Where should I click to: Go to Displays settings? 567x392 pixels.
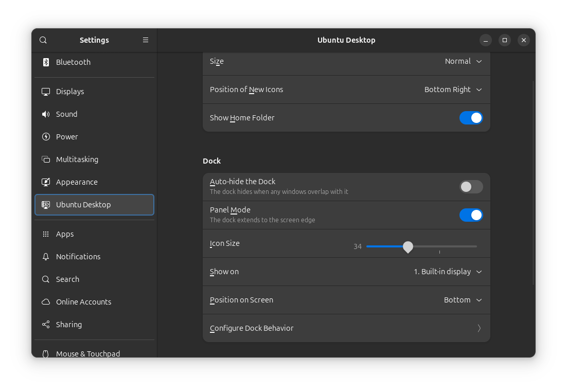pos(94,92)
